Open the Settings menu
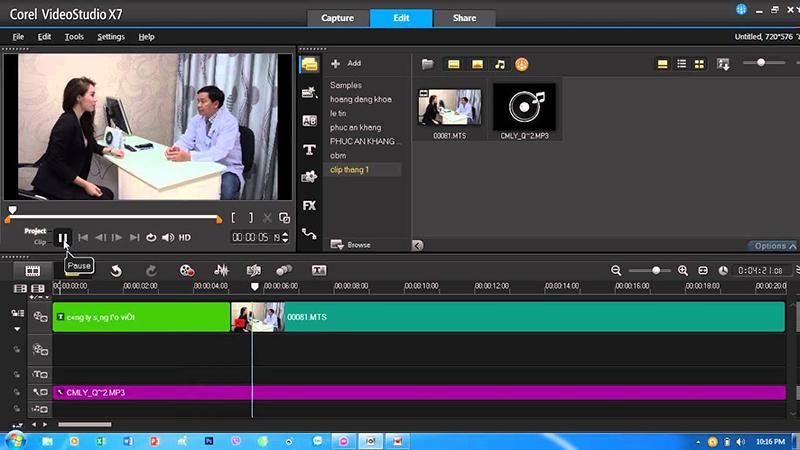Image resolution: width=800 pixels, height=450 pixels. click(x=111, y=37)
